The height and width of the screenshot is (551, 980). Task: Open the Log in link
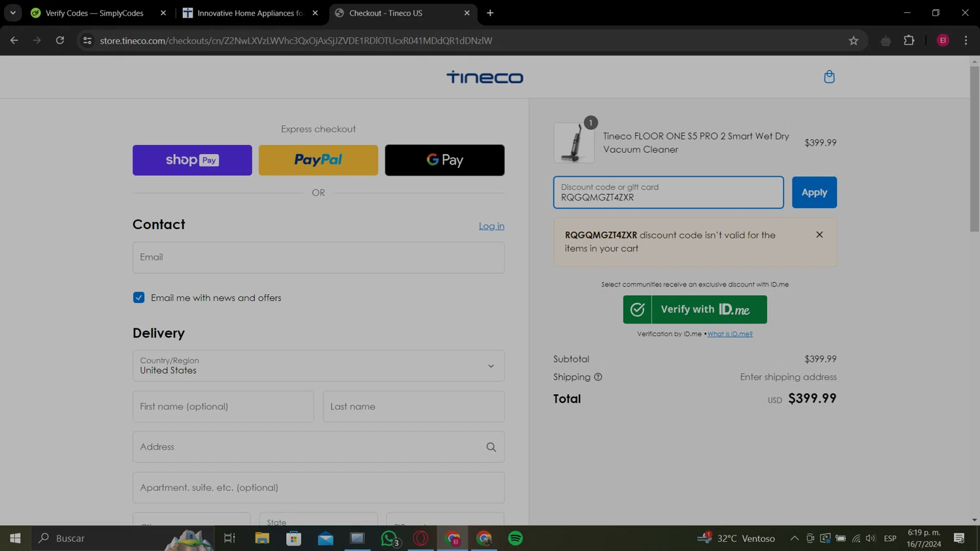tap(491, 226)
